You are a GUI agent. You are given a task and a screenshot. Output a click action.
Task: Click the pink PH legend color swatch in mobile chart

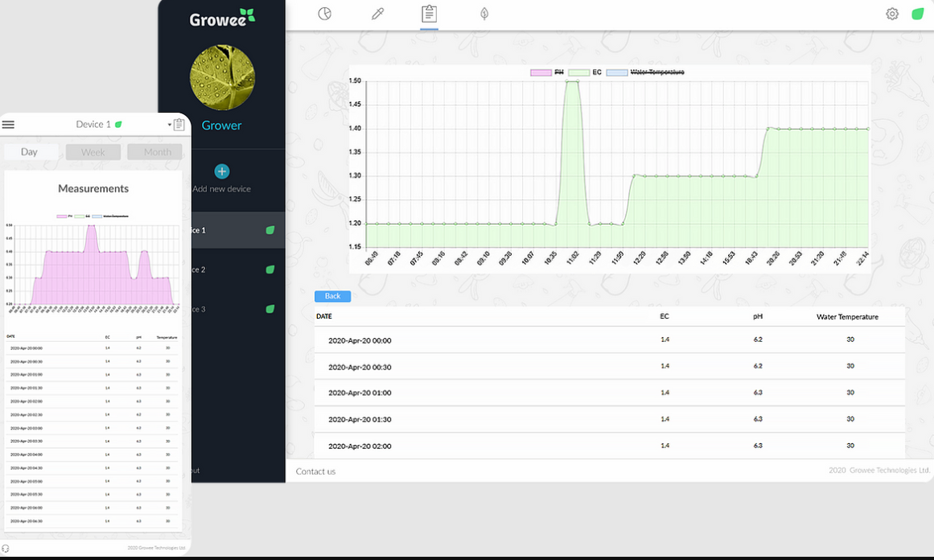click(x=61, y=216)
